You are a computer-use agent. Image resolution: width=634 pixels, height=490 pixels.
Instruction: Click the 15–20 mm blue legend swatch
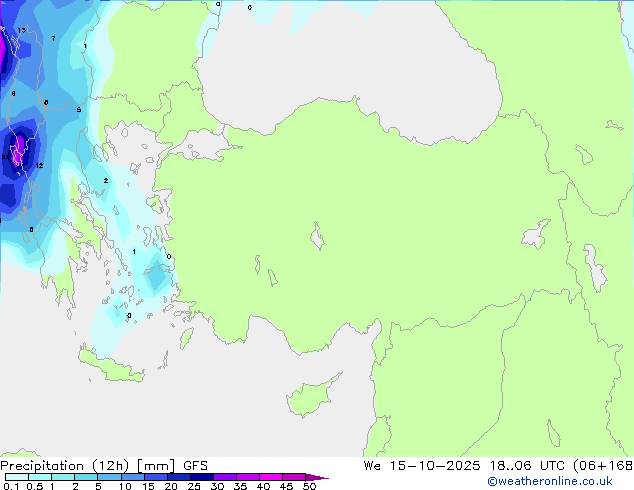point(155,477)
